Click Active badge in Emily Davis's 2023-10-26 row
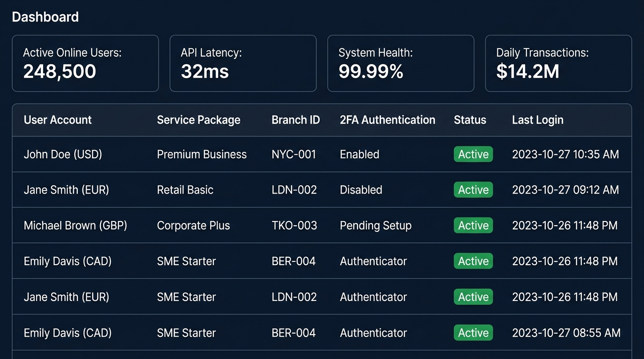The image size is (644, 359). 473,261
